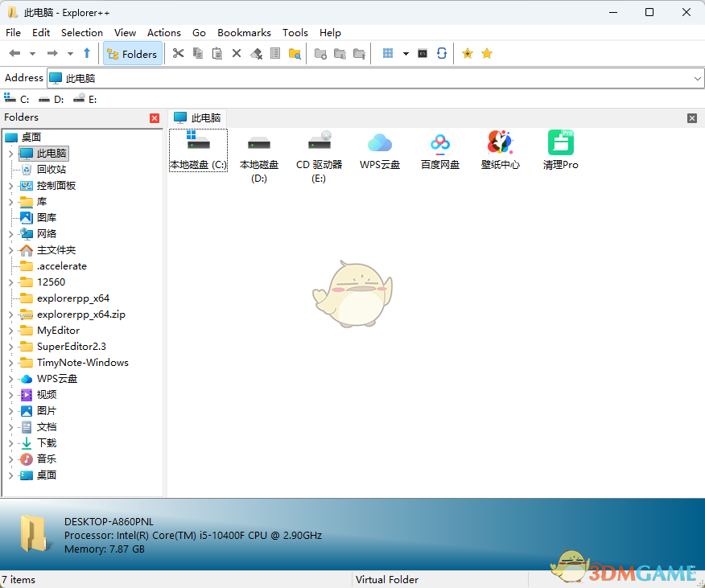Open the Back button dropdown arrow
Screen dimensions: 705x588
point(32,53)
